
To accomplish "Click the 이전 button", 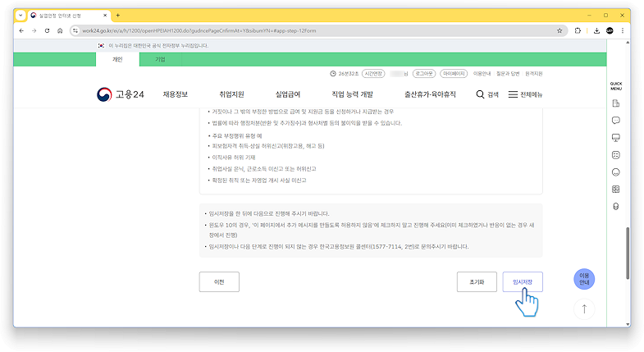I will coord(219,281).
